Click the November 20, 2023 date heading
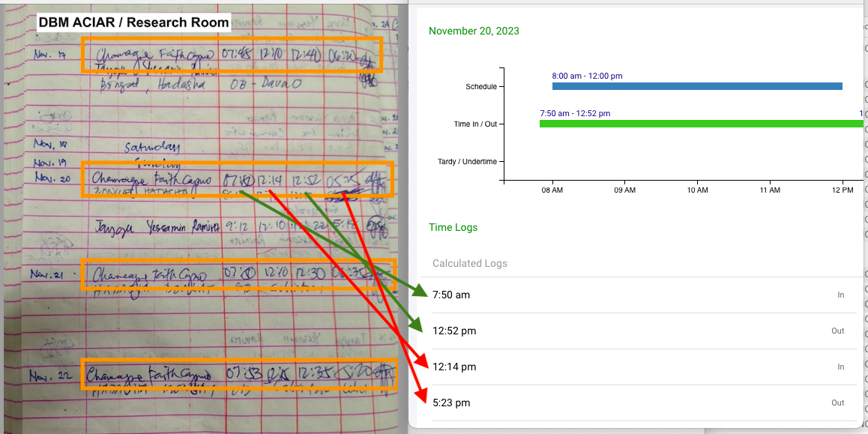The width and height of the screenshot is (868, 434). pyautogui.click(x=474, y=31)
